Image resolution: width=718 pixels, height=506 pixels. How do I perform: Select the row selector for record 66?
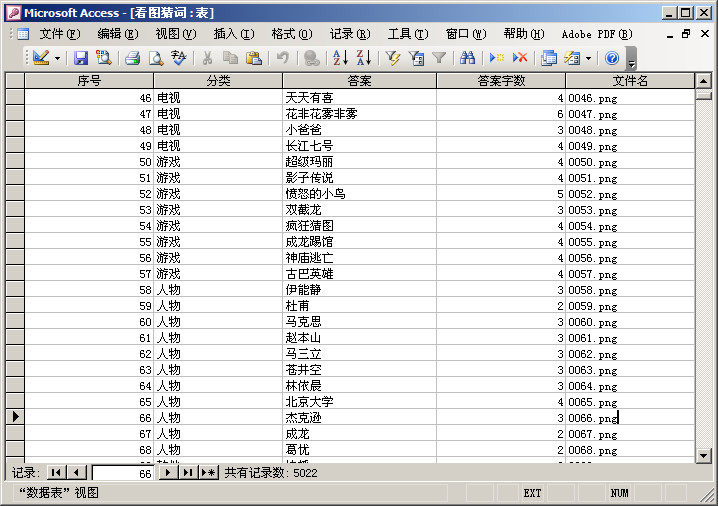click(x=15, y=417)
